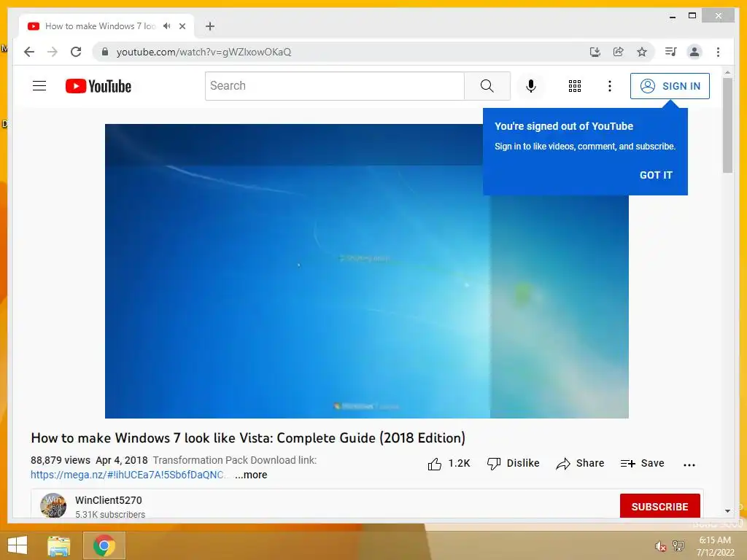Click the install app icon in the address bar

pos(595,52)
